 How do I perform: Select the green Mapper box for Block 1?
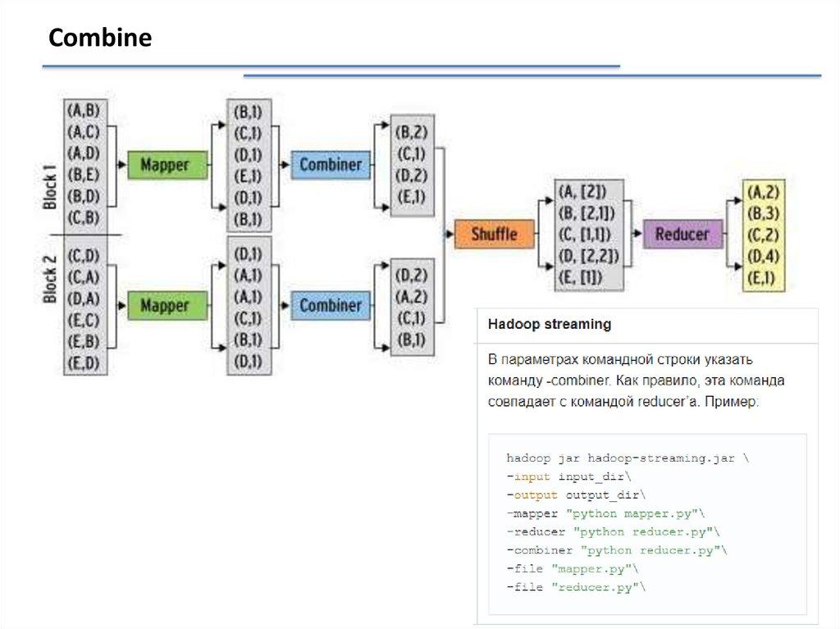(164, 165)
